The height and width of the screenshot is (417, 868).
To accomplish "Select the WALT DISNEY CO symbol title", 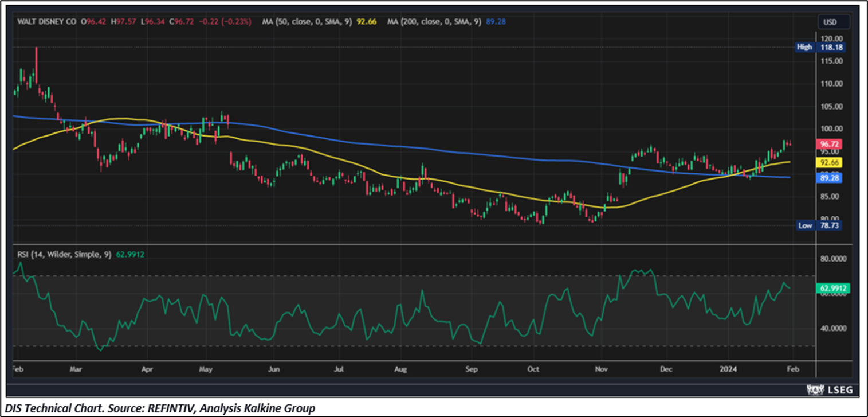I will pos(46,22).
